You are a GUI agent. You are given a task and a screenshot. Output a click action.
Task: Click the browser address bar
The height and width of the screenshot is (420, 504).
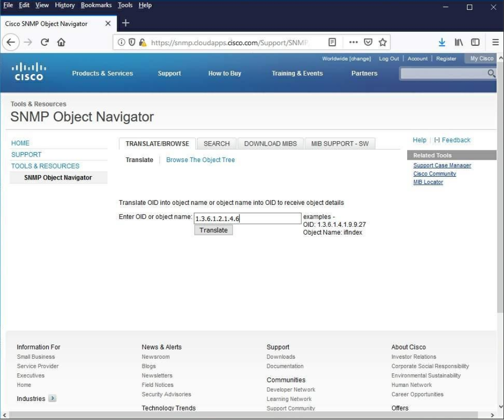coord(230,42)
